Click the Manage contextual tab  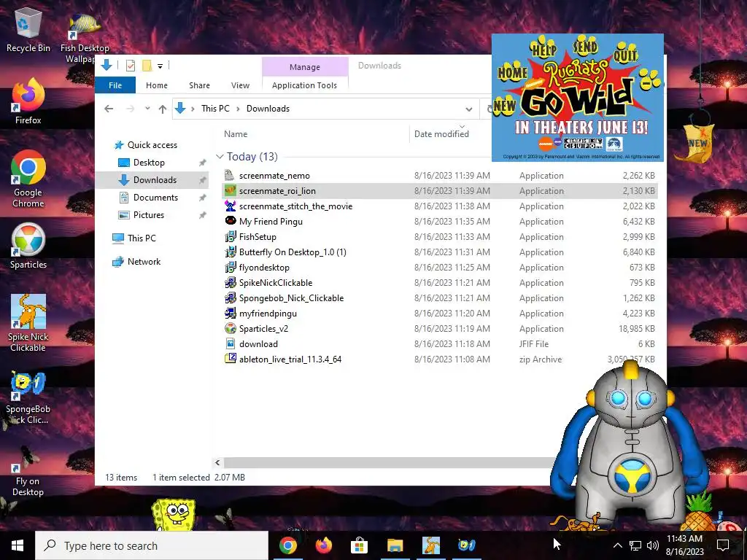(x=305, y=67)
